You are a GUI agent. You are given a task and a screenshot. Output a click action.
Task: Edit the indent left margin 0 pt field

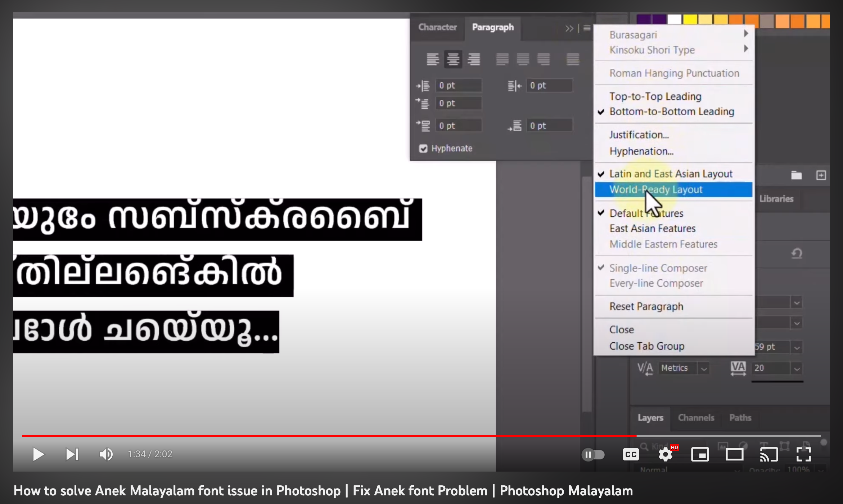[x=459, y=86]
